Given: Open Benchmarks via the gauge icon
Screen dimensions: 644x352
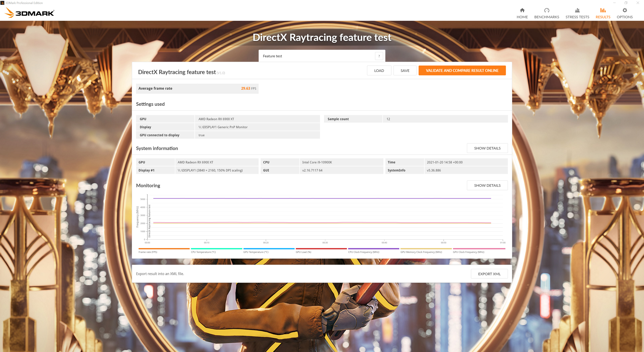Looking at the screenshot, I should pyautogui.click(x=547, y=10).
